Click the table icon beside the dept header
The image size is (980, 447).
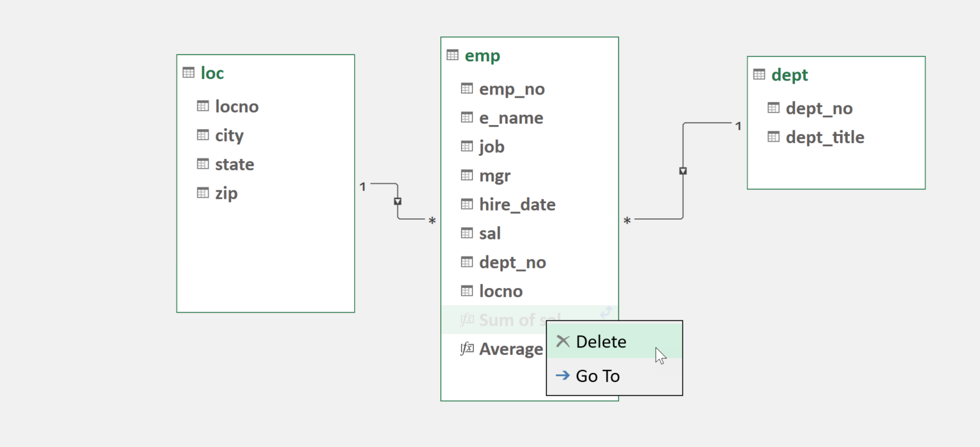pyautogui.click(x=759, y=75)
